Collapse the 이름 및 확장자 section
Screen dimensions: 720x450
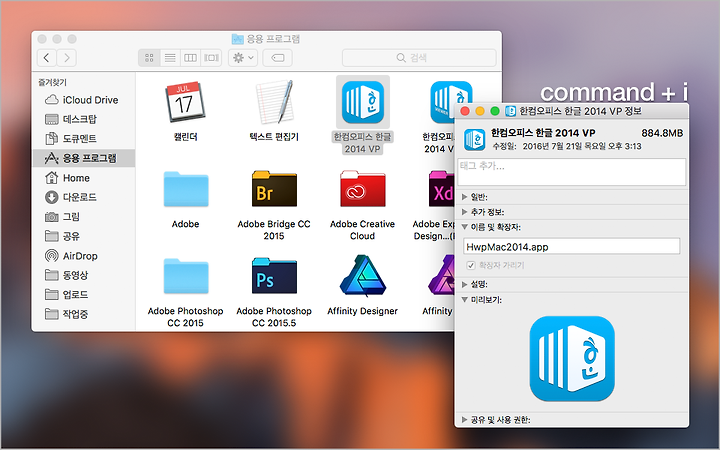click(x=464, y=227)
